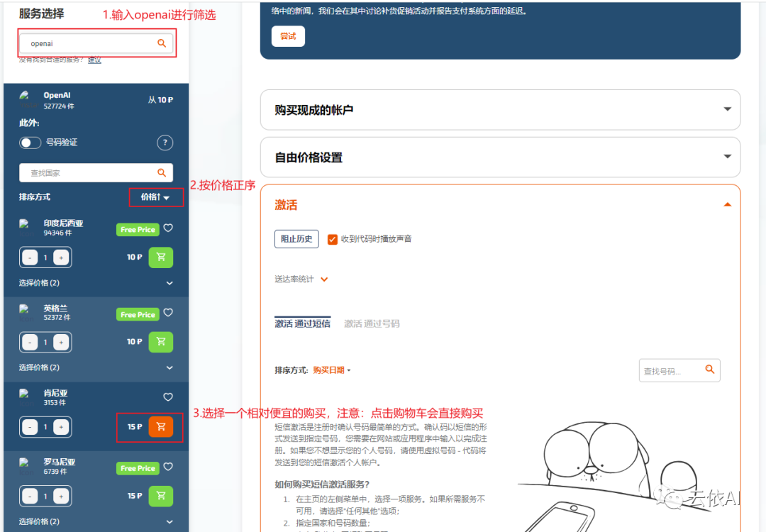Favorite 印度尼西亚 with the heart icon
Image resolution: width=766 pixels, height=532 pixels.
pyautogui.click(x=168, y=228)
